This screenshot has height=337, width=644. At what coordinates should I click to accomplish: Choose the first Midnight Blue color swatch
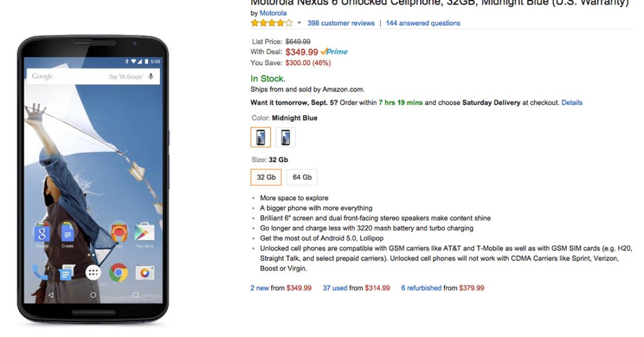pyautogui.click(x=261, y=137)
